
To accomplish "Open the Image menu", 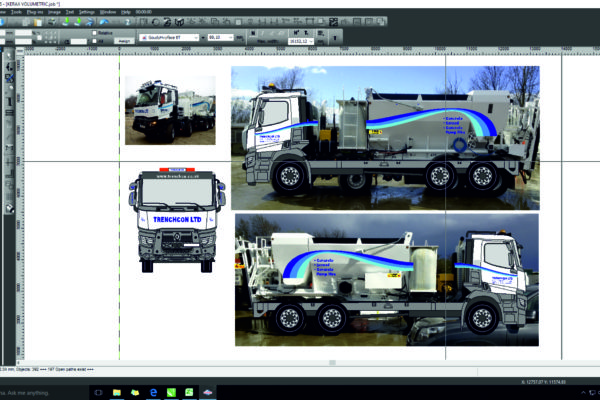I will click(54, 12).
